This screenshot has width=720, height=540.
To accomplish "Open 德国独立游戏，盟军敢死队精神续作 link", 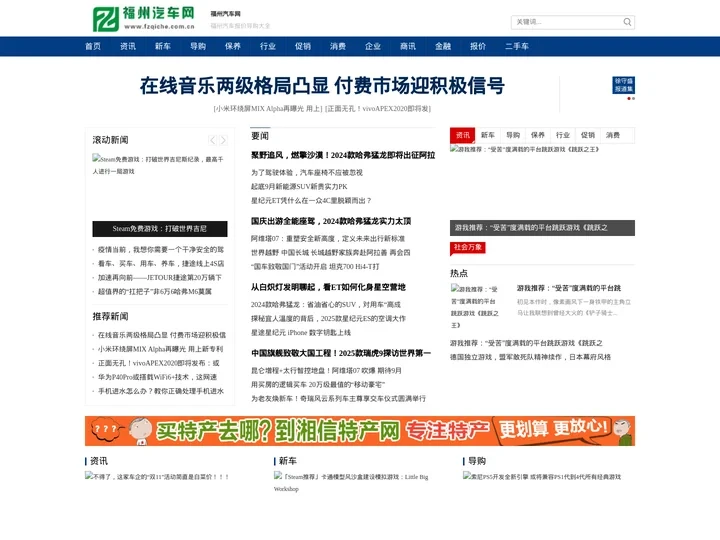I will [530, 357].
